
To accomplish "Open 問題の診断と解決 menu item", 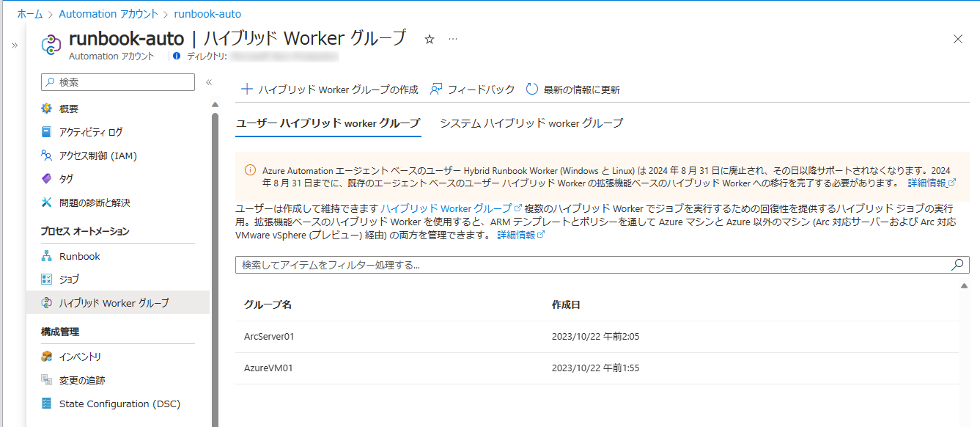I will pos(95,202).
